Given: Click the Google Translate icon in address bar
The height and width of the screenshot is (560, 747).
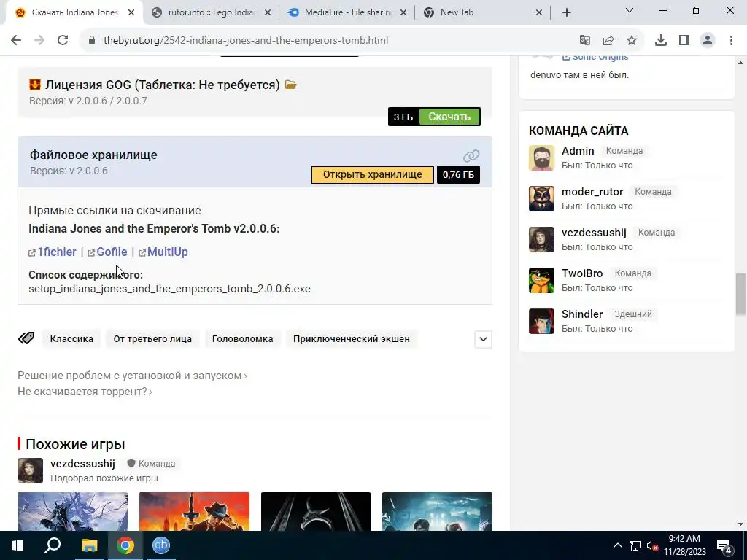Looking at the screenshot, I should click(585, 41).
